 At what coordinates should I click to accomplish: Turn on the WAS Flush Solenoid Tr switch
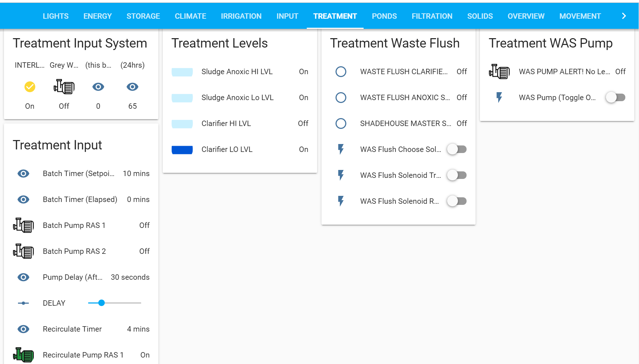(456, 175)
